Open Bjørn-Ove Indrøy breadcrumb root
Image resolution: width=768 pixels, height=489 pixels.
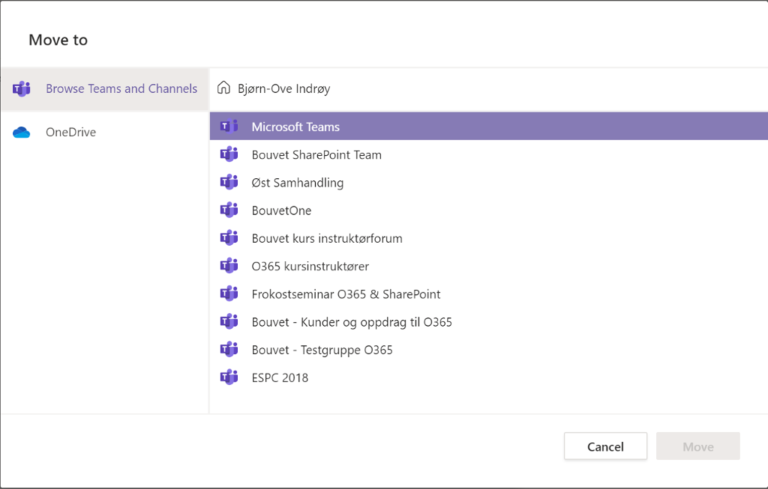(x=284, y=89)
